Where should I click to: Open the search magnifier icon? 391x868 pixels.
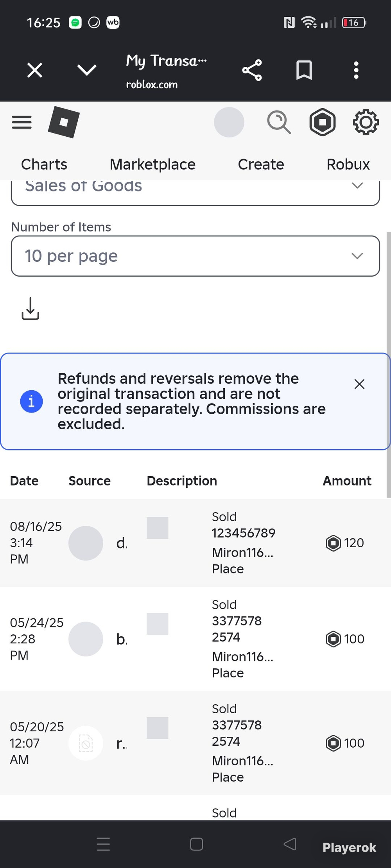click(279, 122)
